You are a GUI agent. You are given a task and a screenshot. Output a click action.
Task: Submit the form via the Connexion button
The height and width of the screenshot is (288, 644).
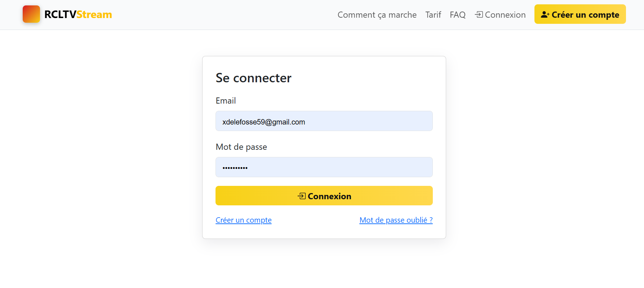coord(324,196)
